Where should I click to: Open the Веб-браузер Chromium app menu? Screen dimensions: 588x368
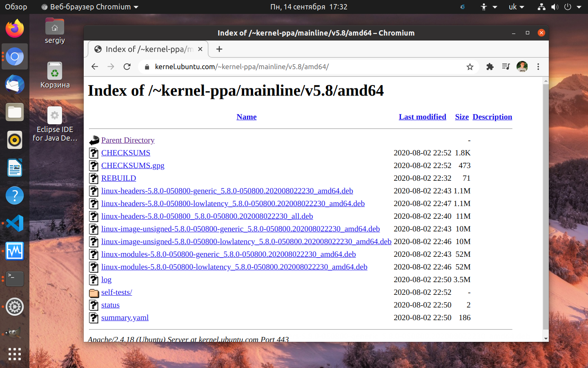90,7
